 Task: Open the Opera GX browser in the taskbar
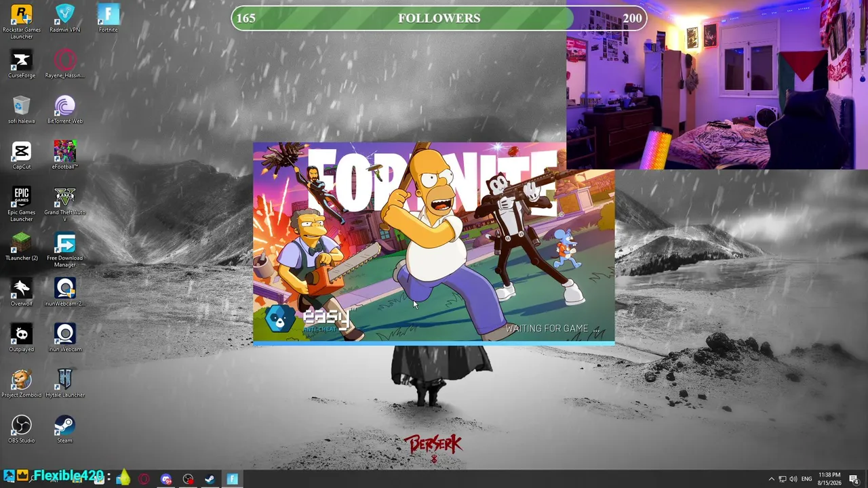click(144, 479)
